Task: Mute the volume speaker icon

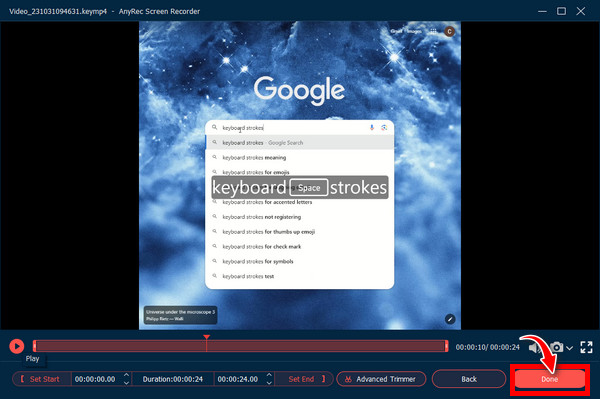Action: tap(534, 347)
